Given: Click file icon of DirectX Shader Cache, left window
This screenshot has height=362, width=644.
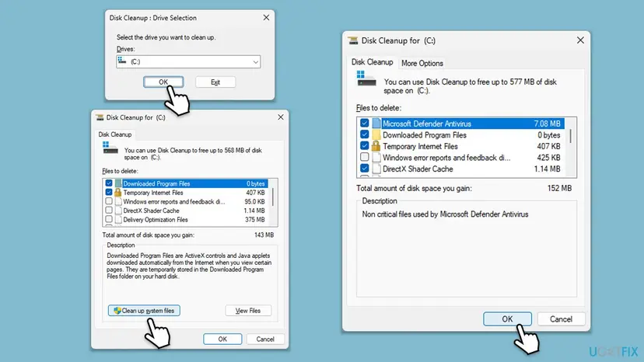Looking at the screenshot, I should 118,211.
